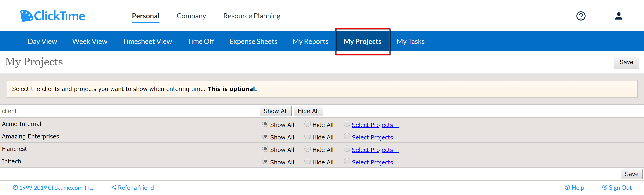The height and width of the screenshot is (195, 644).
Task: Open the Clicktime.com copyright footer link
Action: click(53, 188)
